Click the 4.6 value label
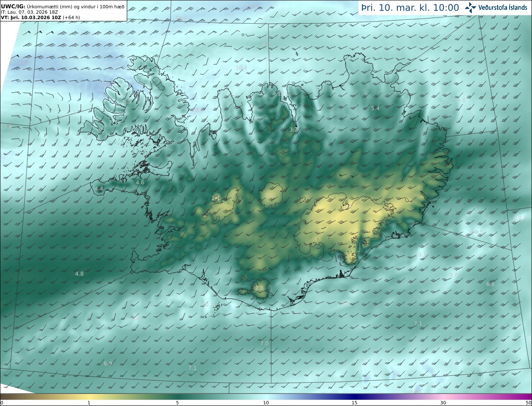 tap(140, 182)
